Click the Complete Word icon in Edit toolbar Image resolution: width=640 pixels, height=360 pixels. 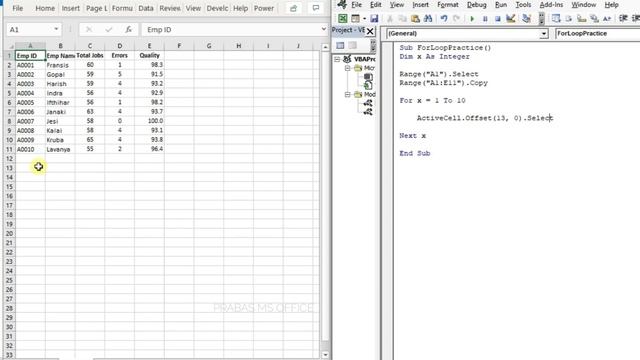click(607, 19)
